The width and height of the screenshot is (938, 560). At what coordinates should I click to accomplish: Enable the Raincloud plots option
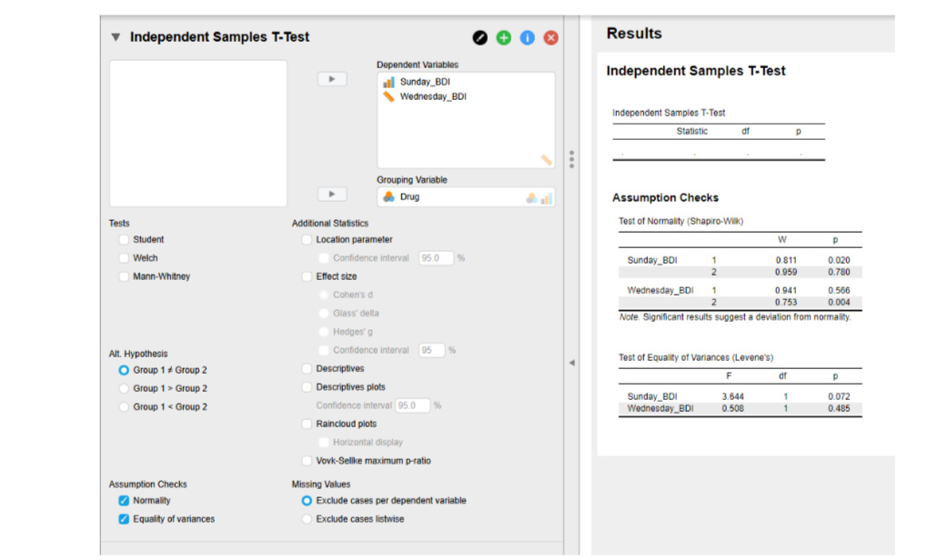[x=307, y=425]
